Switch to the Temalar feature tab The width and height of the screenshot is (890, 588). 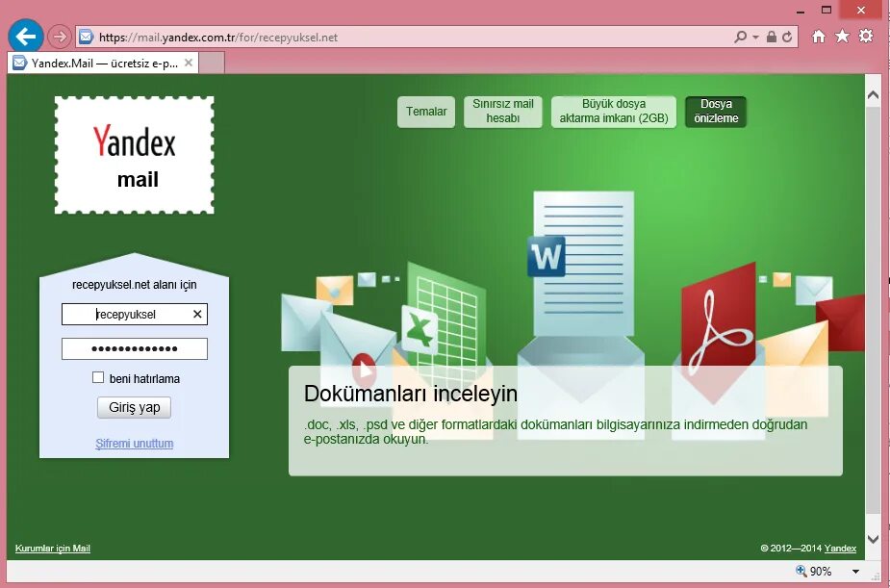click(x=426, y=112)
